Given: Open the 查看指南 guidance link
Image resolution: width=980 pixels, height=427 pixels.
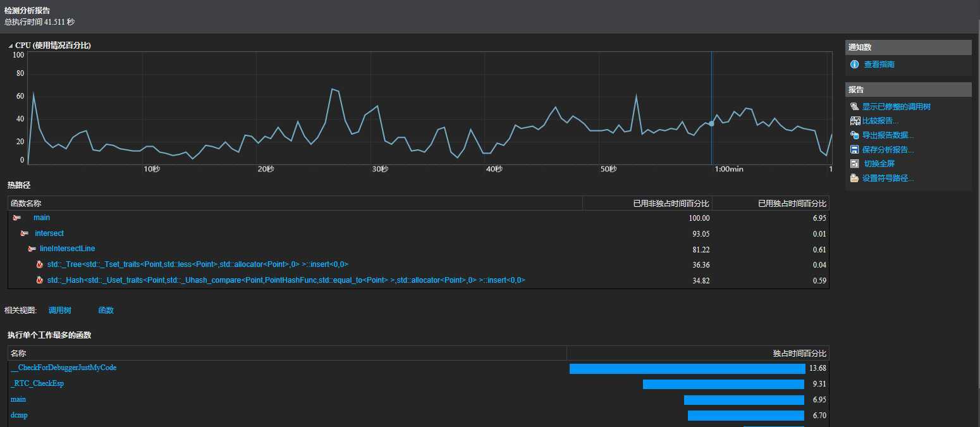Looking at the screenshot, I should tap(879, 65).
